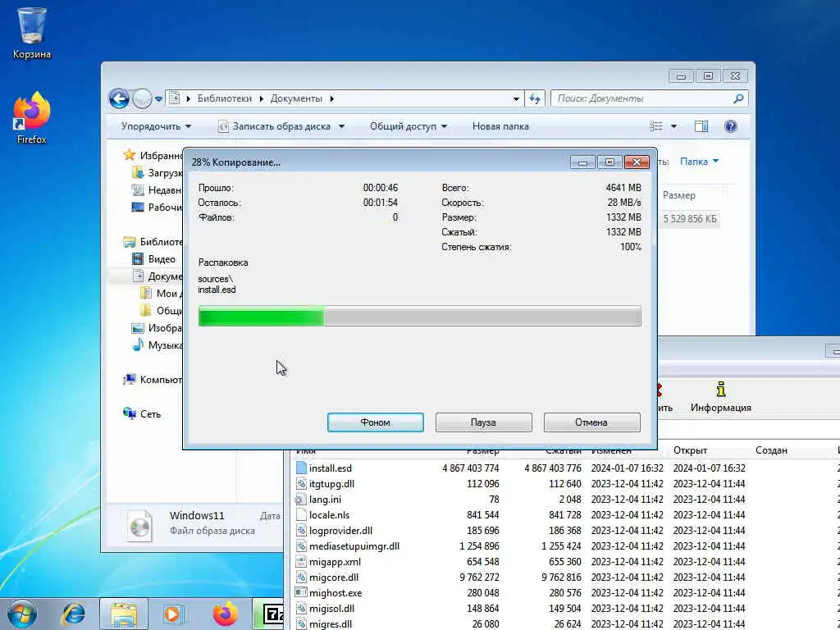Select Загрузки in the navigation pane

pyautogui.click(x=157, y=173)
